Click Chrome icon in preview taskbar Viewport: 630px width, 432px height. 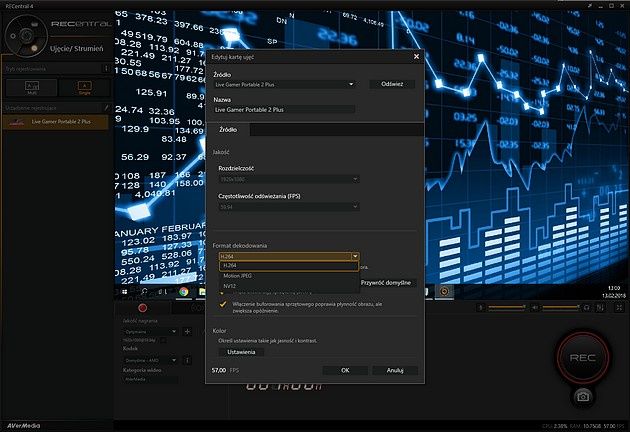coord(184,292)
